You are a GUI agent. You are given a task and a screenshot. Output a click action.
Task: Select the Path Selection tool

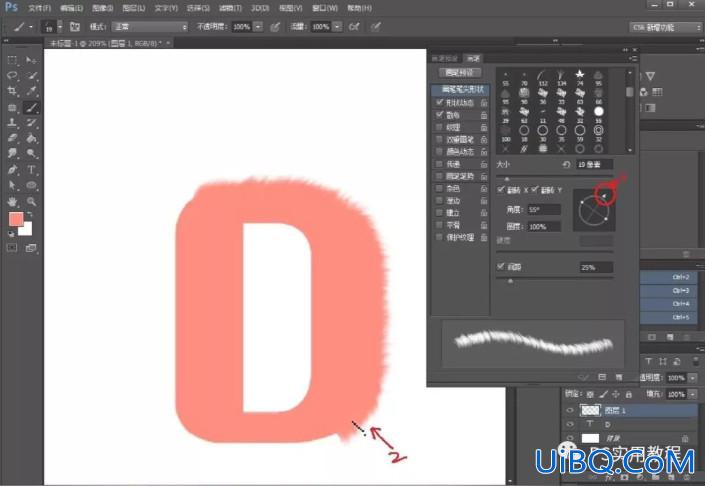[x=12, y=185]
